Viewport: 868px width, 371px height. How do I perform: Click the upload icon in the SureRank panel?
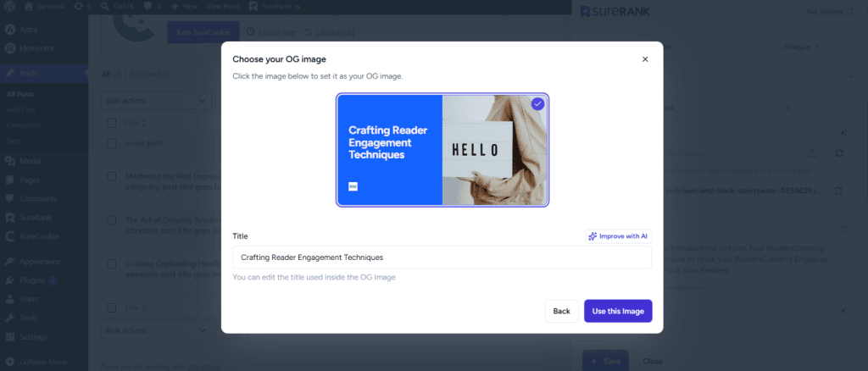812,152
